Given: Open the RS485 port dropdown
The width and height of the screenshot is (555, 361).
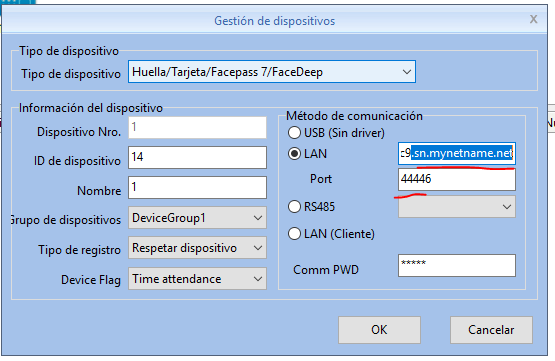Looking at the screenshot, I should tap(457, 207).
